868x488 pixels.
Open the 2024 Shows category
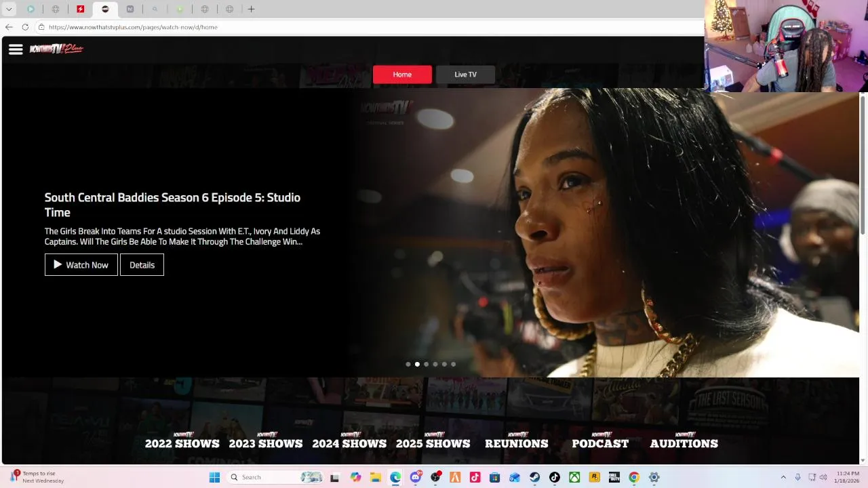349,441
